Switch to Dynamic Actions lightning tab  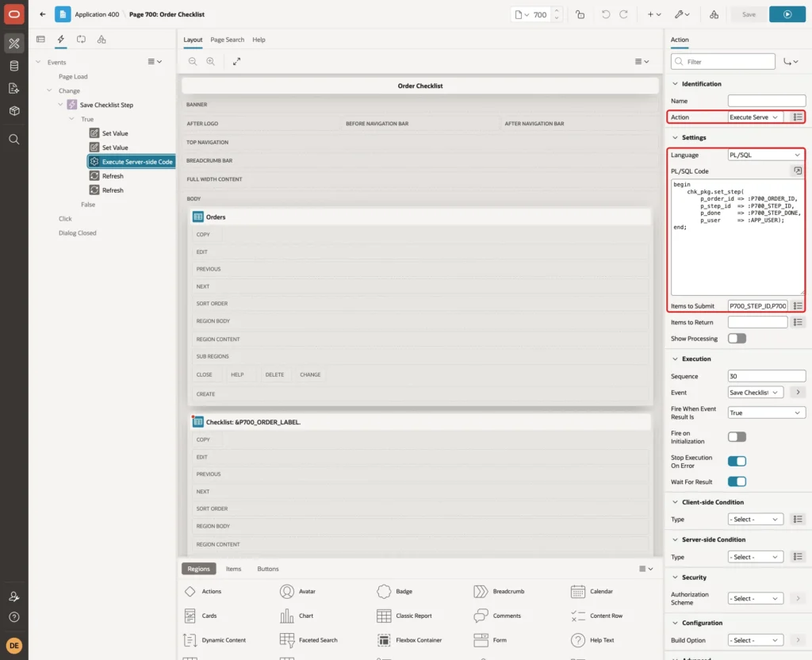[x=60, y=40]
